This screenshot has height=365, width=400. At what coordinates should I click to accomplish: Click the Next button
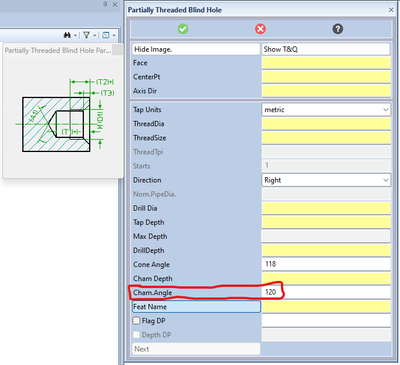[x=196, y=349]
